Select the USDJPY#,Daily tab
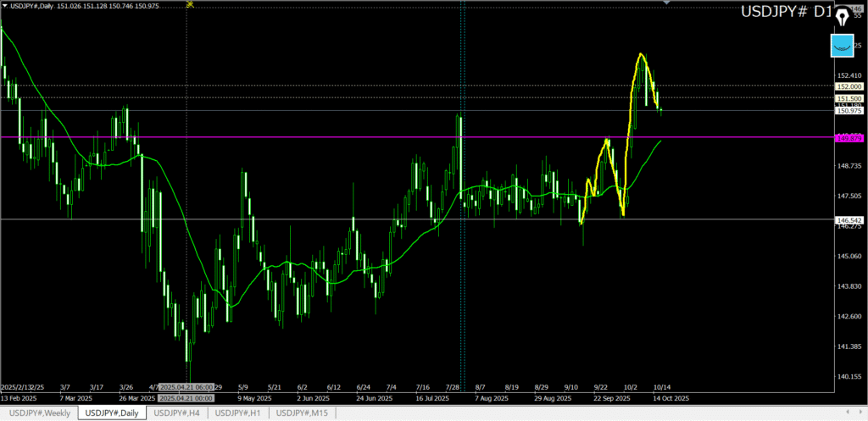Image resolution: width=868 pixels, height=421 pixels. 112,413
